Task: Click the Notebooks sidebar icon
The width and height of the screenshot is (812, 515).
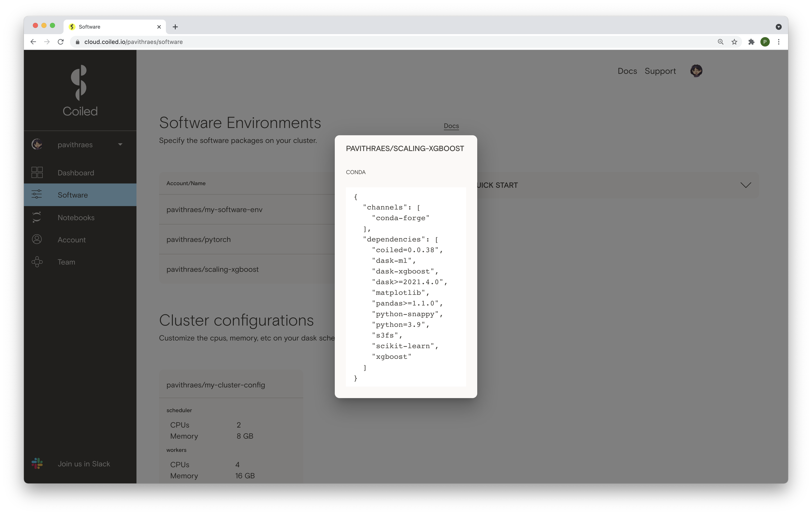Action: (x=37, y=217)
